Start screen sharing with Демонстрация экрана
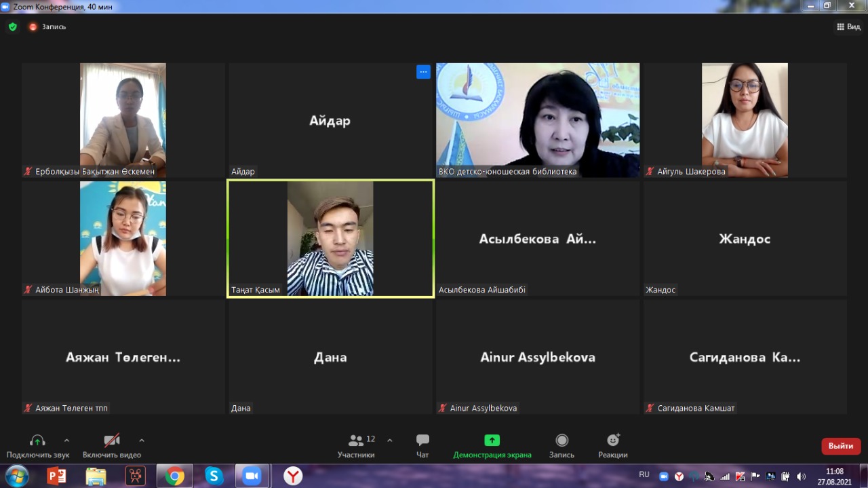 point(492,440)
